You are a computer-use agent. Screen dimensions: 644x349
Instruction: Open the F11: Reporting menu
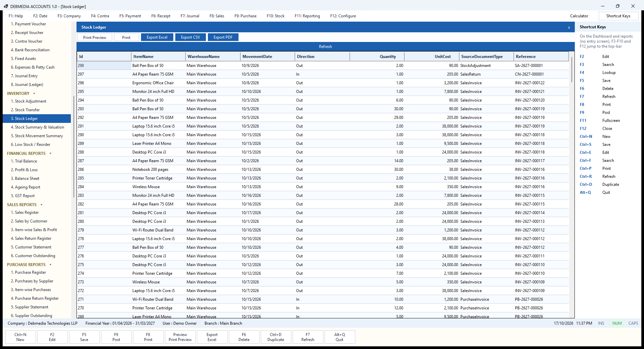(307, 16)
